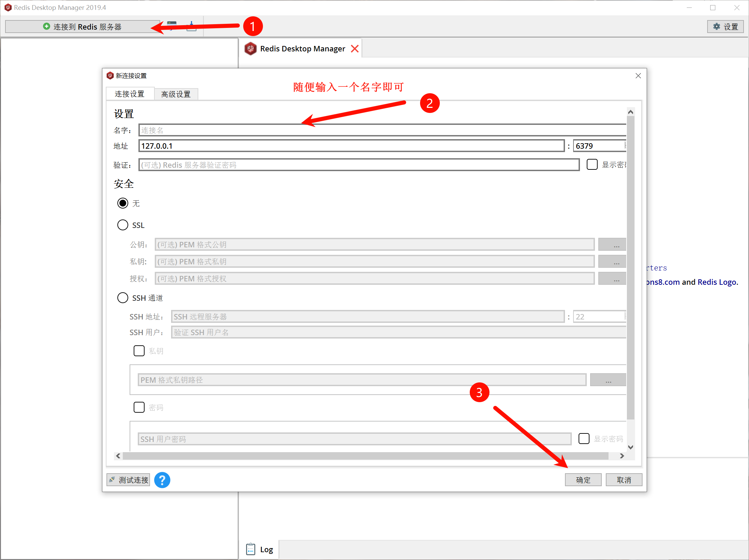
Task: Enable the 显示密码 checkbox for Redis auth
Action: click(592, 164)
